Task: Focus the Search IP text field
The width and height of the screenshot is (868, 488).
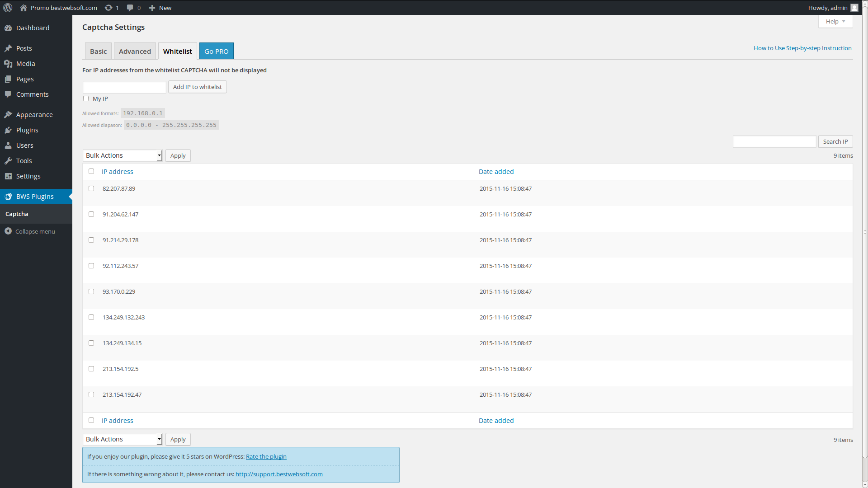Action: click(774, 141)
